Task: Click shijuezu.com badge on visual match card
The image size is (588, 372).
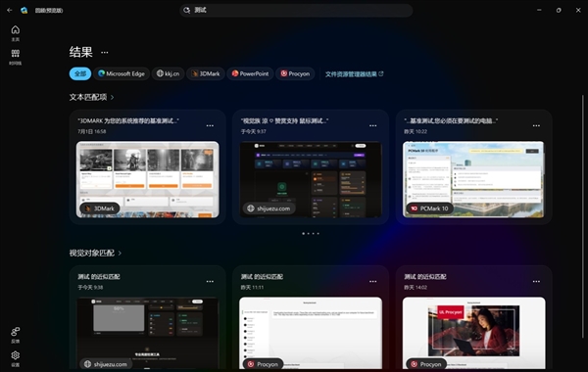Action: click(x=106, y=364)
